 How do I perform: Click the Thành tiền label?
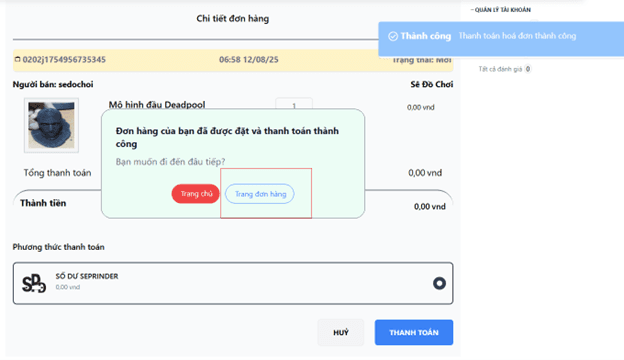43,203
